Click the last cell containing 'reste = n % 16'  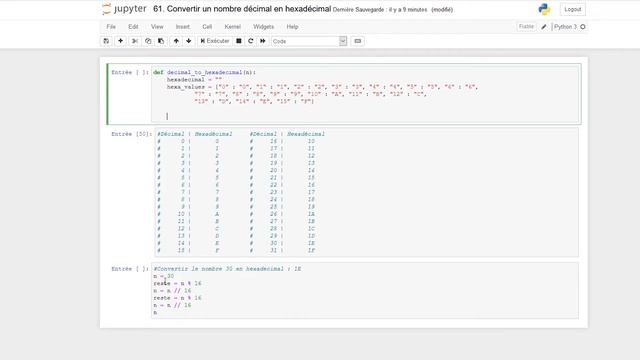pyautogui.click(x=365, y=291)
